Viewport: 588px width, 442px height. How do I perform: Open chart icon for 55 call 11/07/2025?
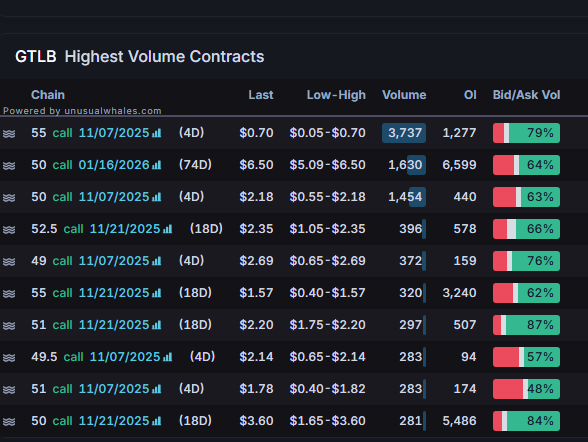[x=156, y=133]
